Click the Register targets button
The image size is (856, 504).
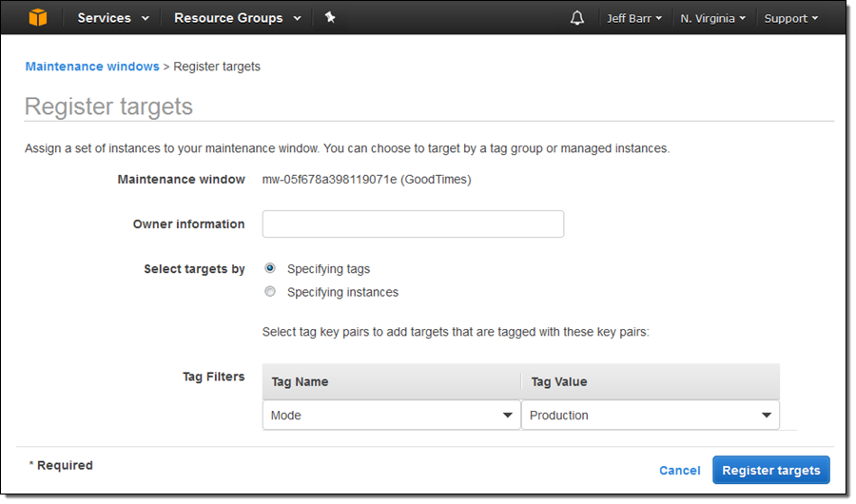pyautogui.click(x=770, y=471)
